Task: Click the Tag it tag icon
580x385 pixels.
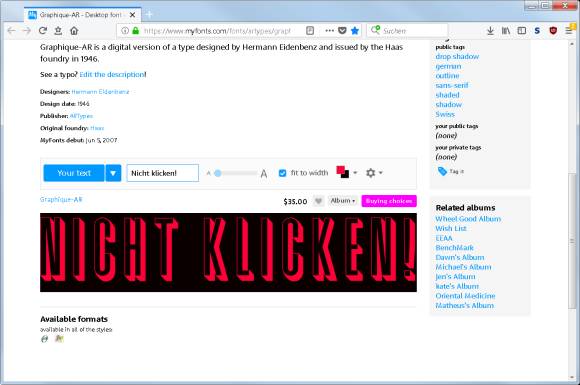Action: coord(442,171)
